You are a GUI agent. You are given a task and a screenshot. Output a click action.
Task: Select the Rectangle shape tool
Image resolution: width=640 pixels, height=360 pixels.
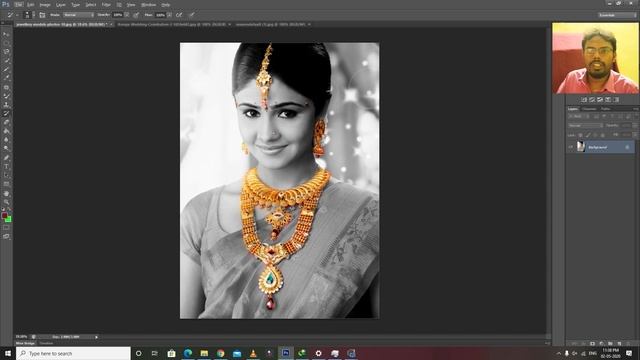(x=6, y=184)
